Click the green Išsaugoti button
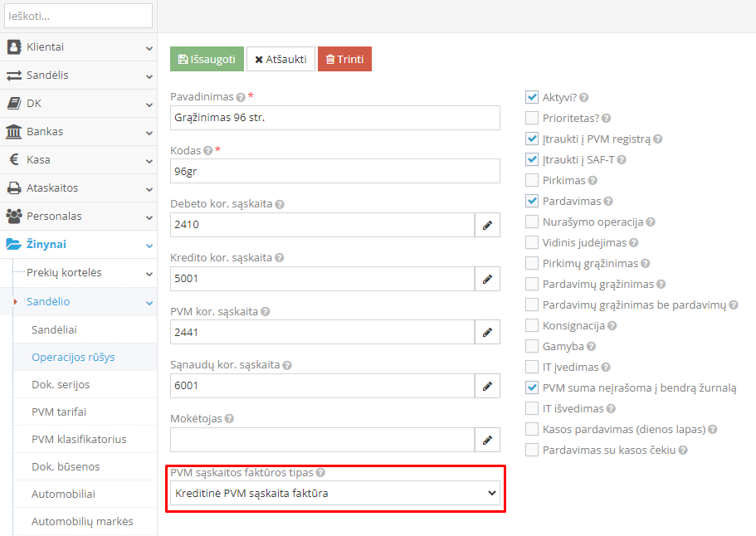Screen dimensions: 756x536 [x=207, y=60]
